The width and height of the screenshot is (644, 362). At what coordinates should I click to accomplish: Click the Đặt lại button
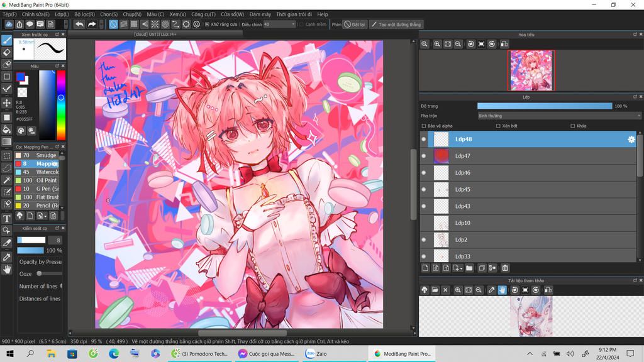click(355, 25)
